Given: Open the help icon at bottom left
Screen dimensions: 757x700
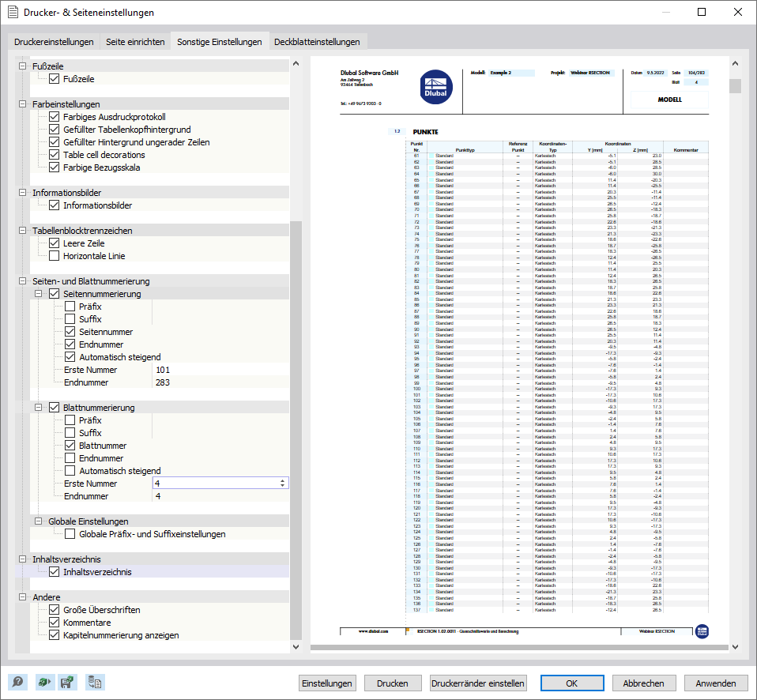Looking at the screenshot, I should (x=18, y=682).
